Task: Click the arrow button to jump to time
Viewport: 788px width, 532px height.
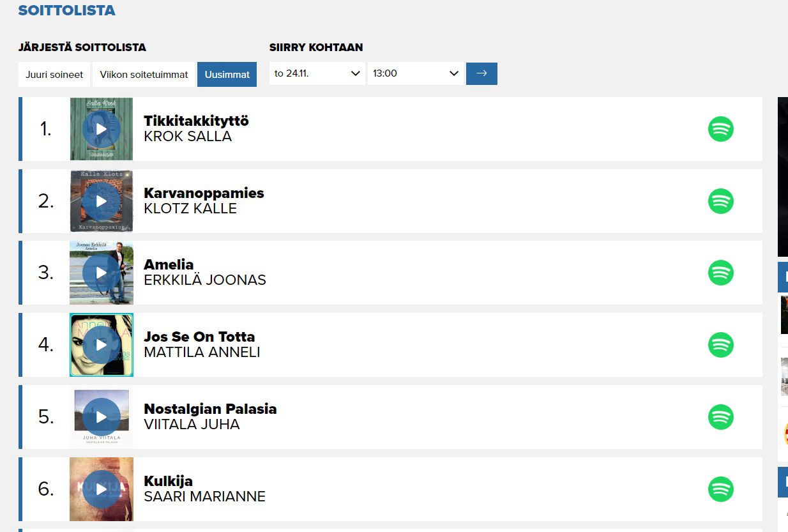Action: click(481, 73)
